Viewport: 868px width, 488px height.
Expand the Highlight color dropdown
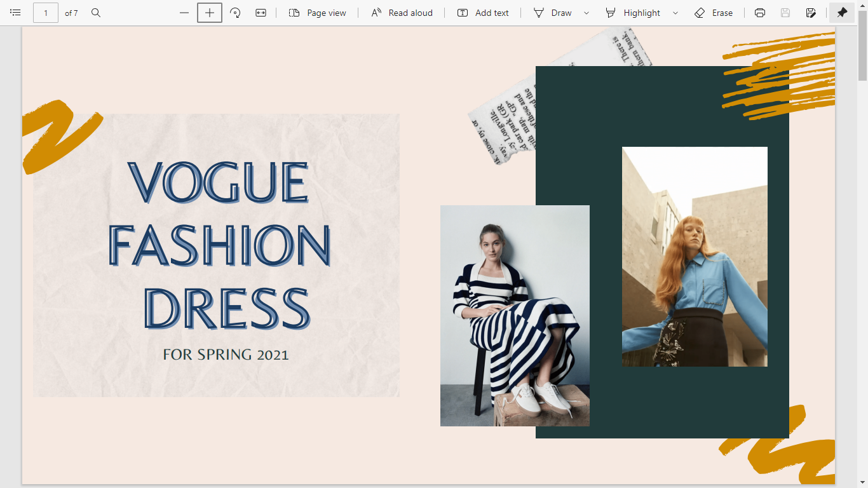(675, 13)
